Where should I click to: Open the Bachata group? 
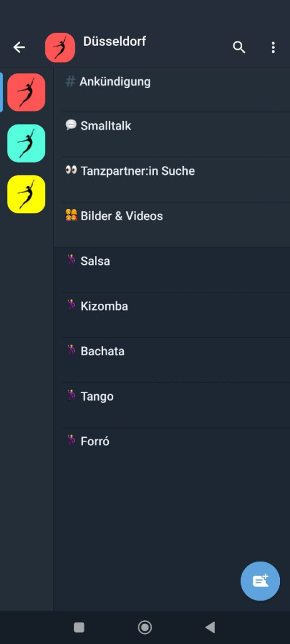click(172, 360)
